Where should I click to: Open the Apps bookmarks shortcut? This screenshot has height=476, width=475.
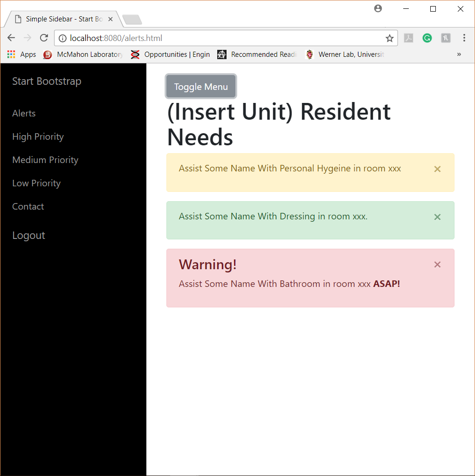(21, 54)
